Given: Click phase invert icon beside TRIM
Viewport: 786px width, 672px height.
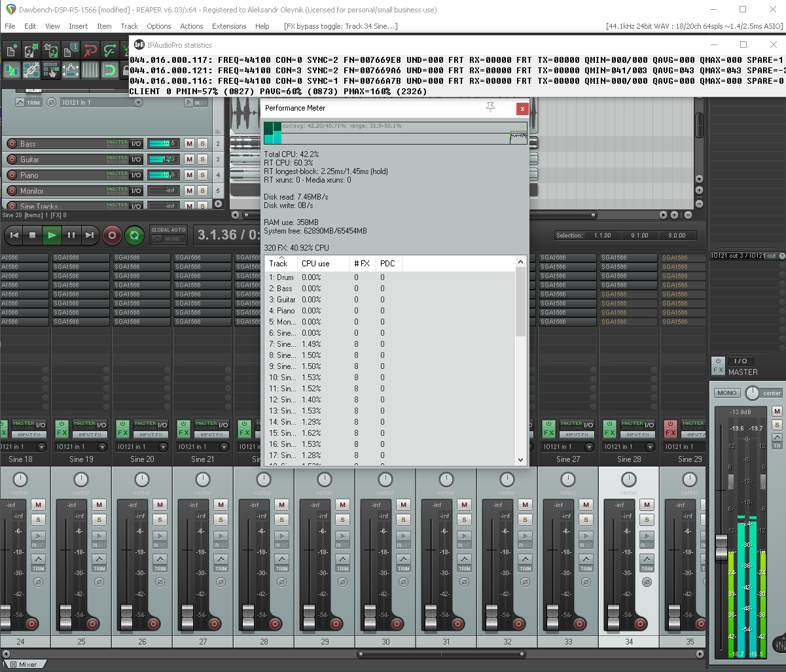Looking at the screenshot, I should (52, 103).
